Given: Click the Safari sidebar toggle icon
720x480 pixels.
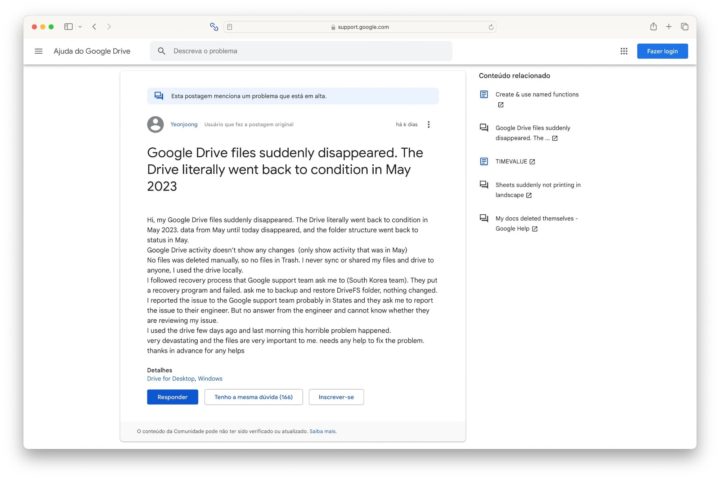Looking at the screenshot, I should (x=68, y=27).
